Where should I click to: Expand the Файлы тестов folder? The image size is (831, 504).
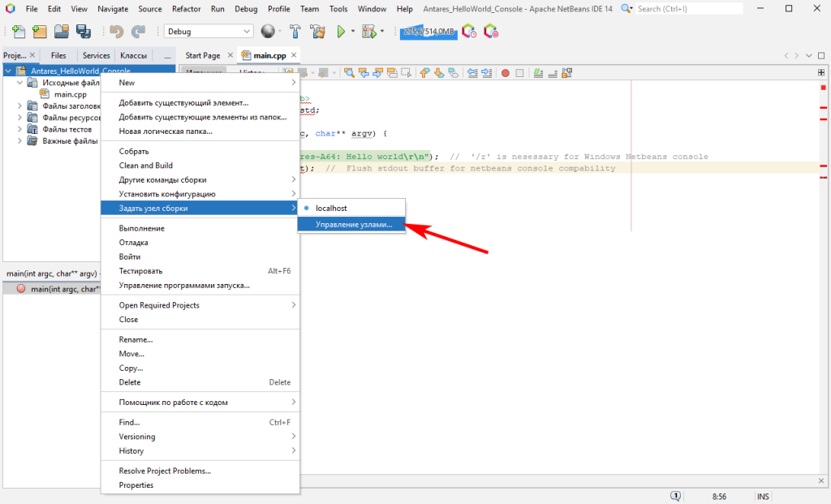pos(20,129)
